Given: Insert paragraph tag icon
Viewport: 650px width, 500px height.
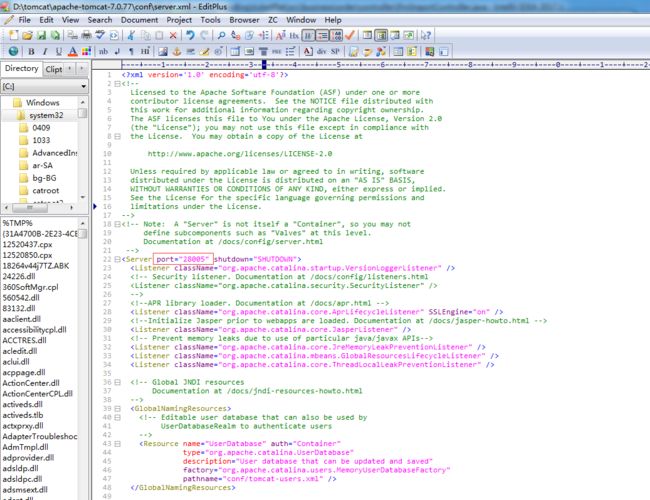Looking at the screenshot, I should point(131,51).
